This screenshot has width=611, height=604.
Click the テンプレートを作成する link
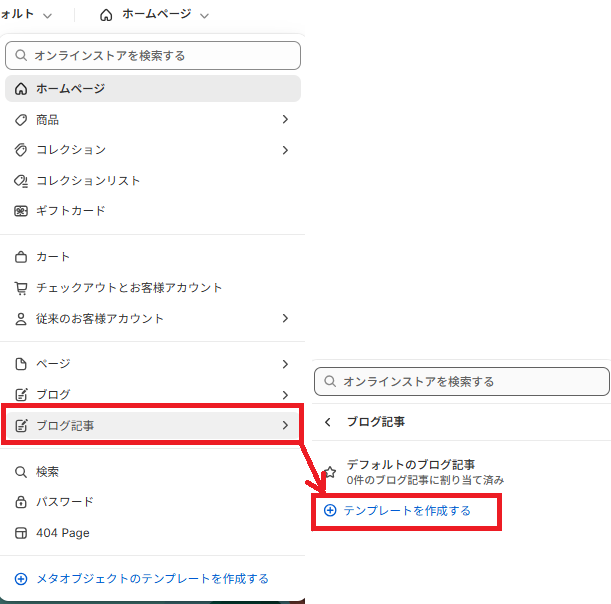click(407, 510)
